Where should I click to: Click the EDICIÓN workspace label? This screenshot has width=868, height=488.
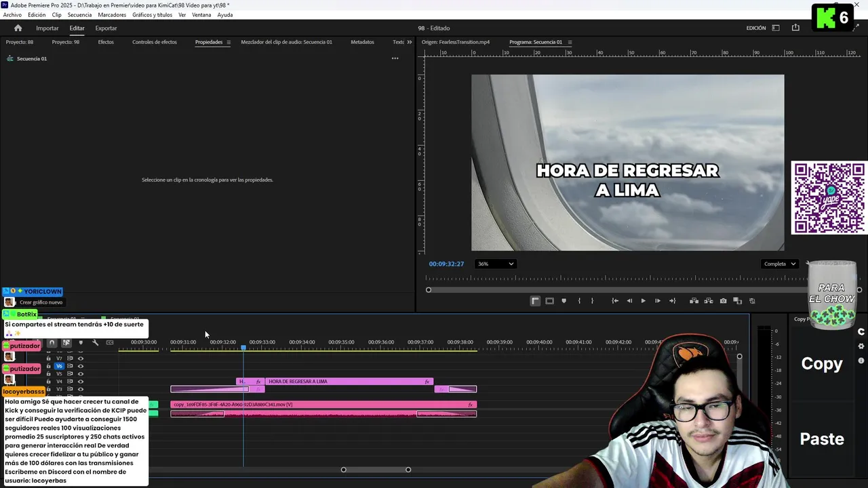click(x=756, y=28)
